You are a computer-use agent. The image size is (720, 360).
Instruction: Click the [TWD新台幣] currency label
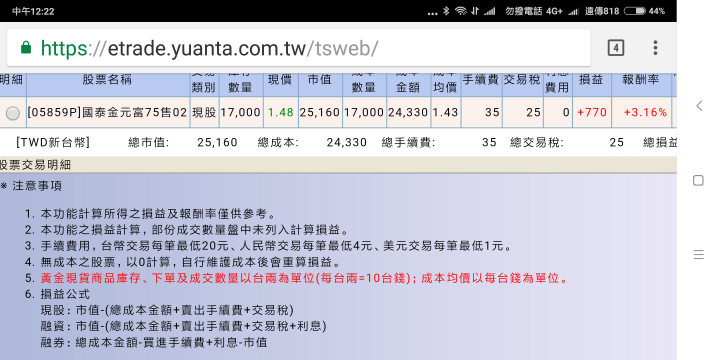coord(53,142)
